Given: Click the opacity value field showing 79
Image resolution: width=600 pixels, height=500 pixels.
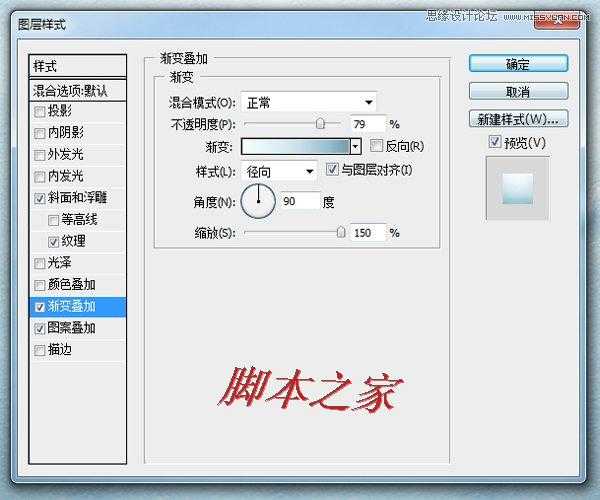Looking at the screenshot, I should pos(367,124).
